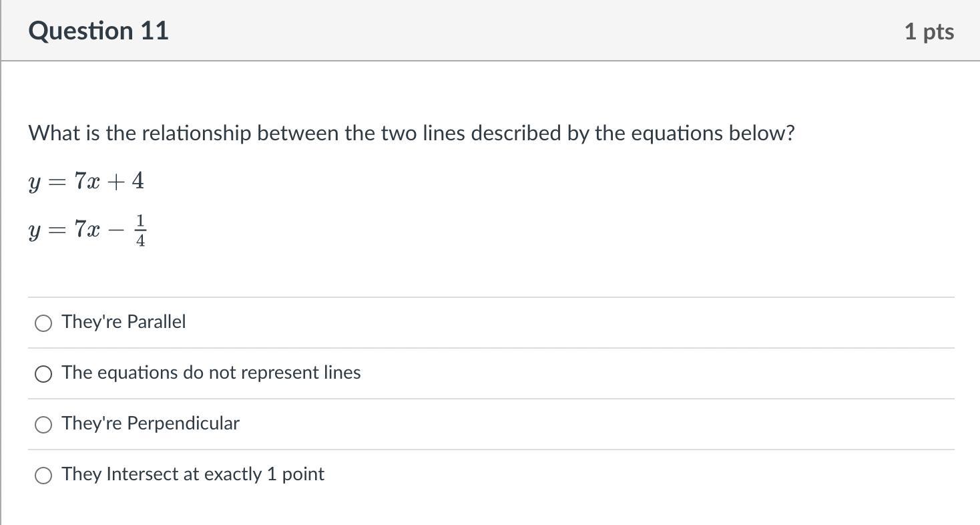980x525 pixels.
Task: Click the 7x term in the first equation
Action: [87, 181]
